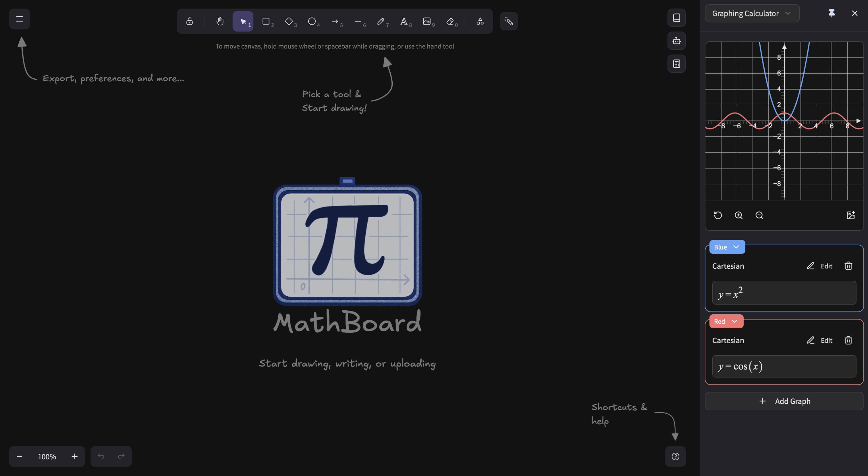
Task: Click the Add Graph button
Action: point(784,401)
